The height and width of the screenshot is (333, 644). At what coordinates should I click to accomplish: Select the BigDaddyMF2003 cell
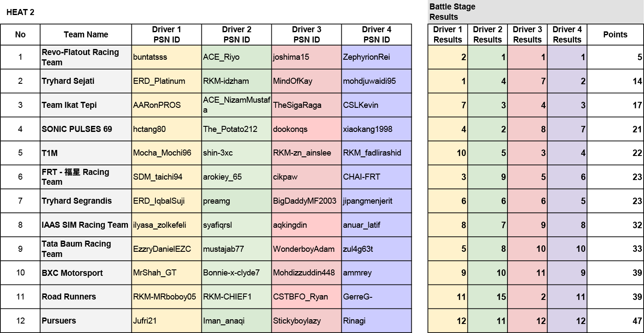(x=307, y=201)
